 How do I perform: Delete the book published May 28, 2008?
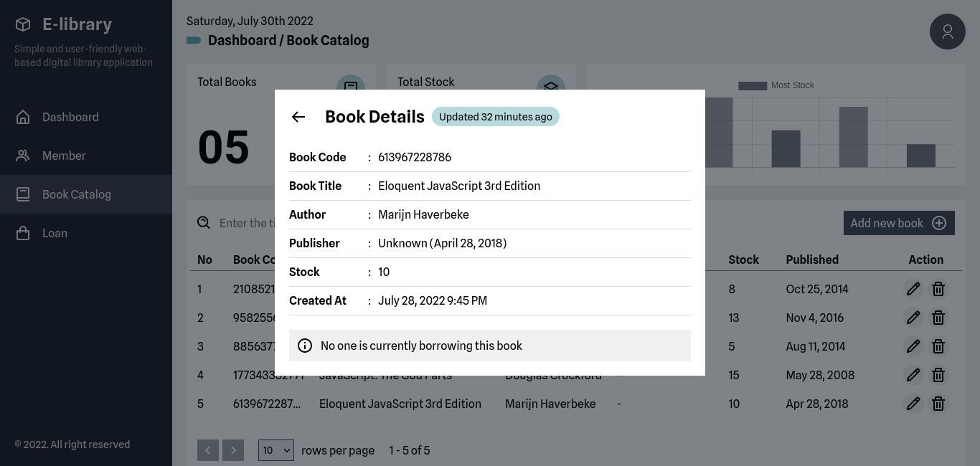[938, 375]
